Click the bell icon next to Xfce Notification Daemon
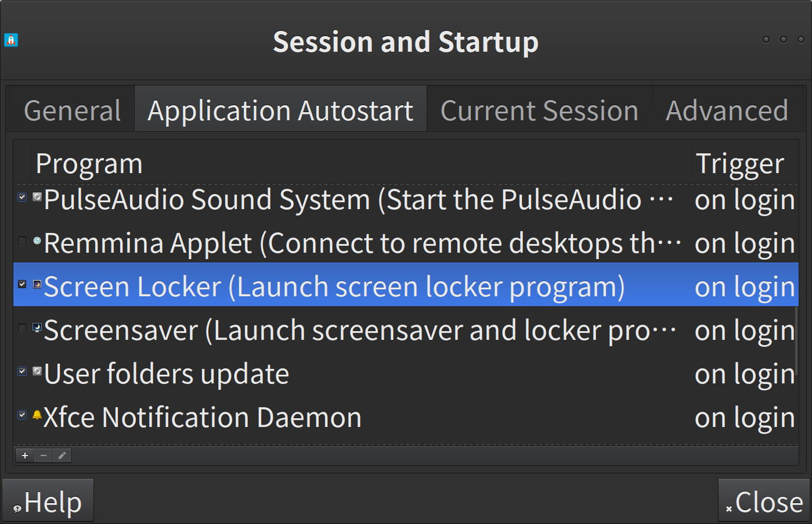Image resolution: width=812 pixels, height=524 pixels. click(37, 414)
